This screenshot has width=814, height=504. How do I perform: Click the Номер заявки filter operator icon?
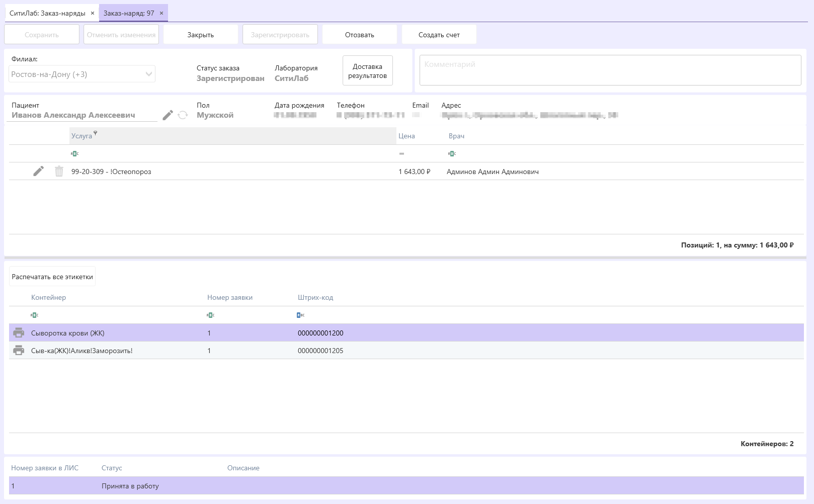coord(210,315)
